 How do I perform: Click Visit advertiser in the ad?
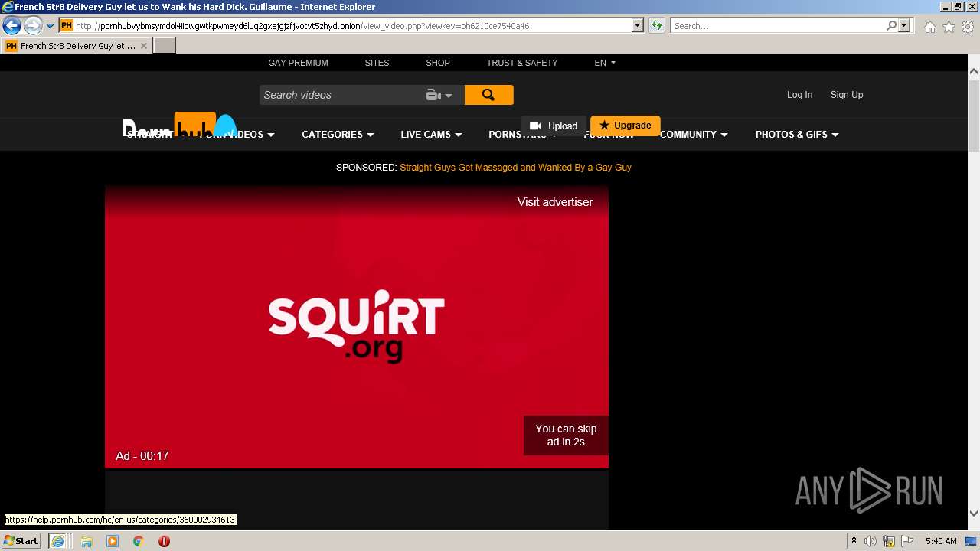[555, 202]
